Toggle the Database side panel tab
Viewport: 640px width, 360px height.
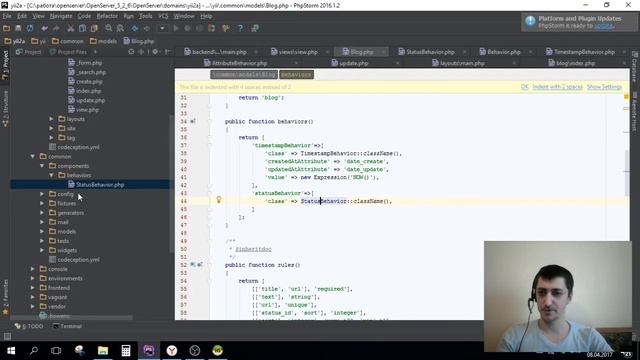tap(635, 67)
